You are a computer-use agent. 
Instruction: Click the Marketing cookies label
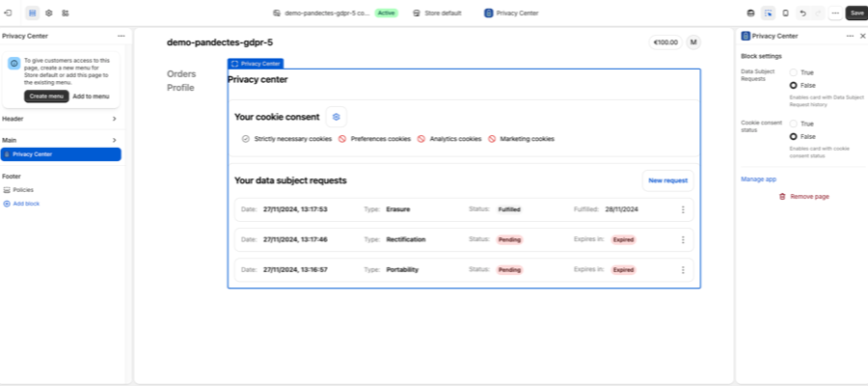coord(527,139)
